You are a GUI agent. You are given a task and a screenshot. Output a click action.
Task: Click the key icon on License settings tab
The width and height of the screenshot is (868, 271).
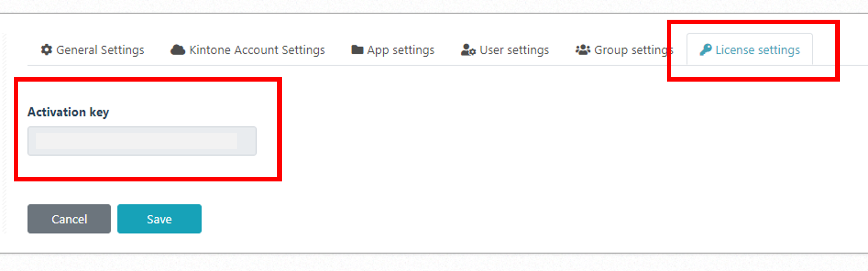(706, 50)
